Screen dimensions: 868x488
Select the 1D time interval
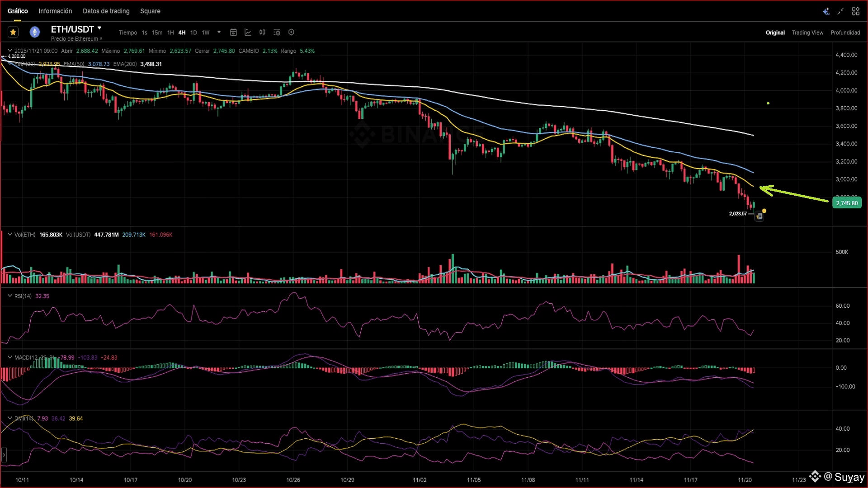click(x=193, y=33)
